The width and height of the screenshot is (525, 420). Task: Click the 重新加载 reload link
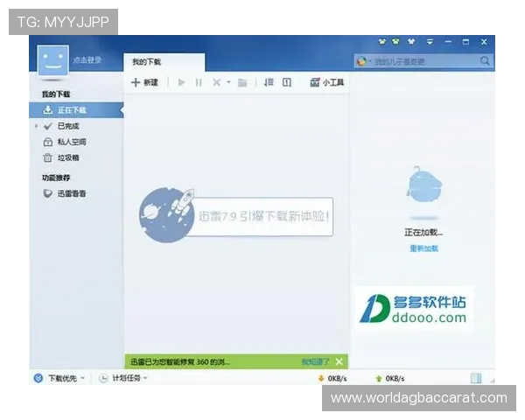point(423,248)
